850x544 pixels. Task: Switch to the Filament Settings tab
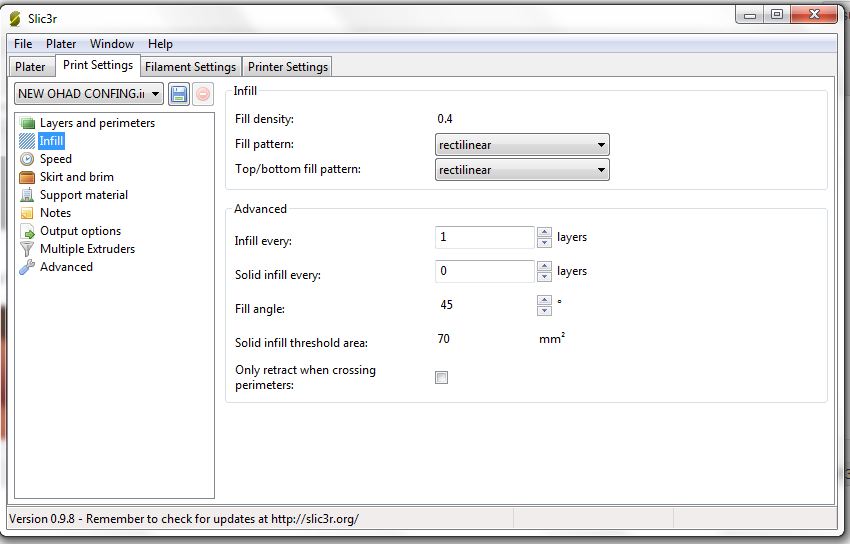click(191, 67)
